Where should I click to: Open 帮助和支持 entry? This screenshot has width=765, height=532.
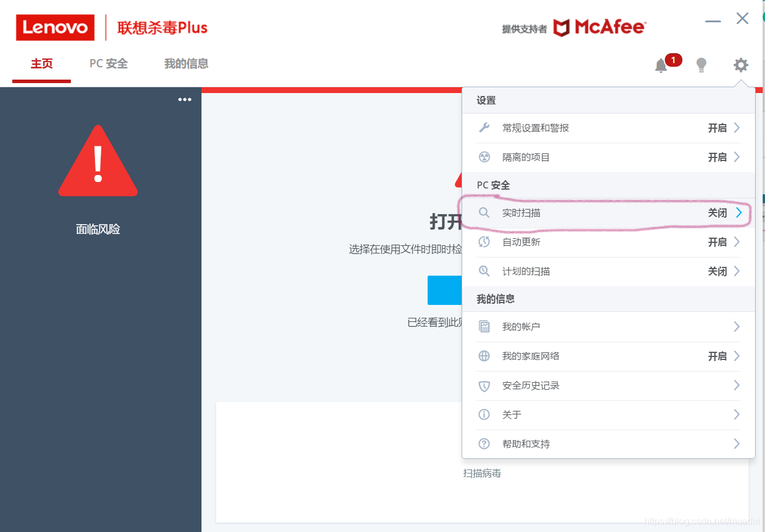pyautogui.click(x=608, y=444)
